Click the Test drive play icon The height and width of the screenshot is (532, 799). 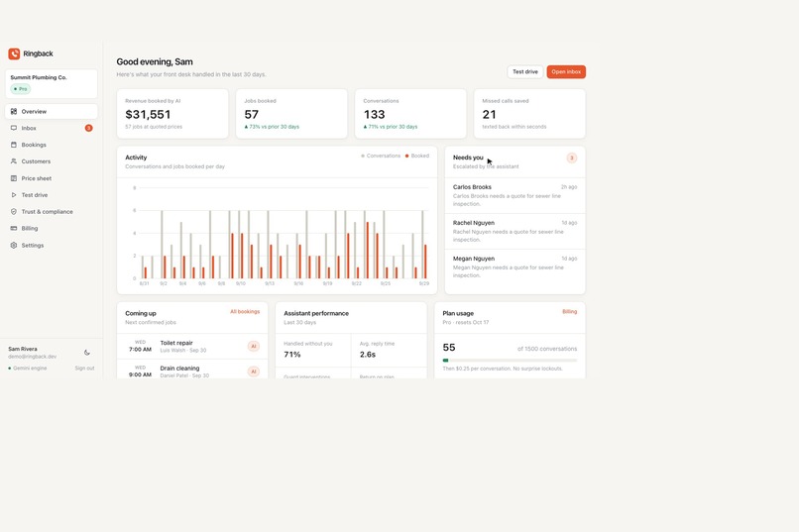click(x=14, y=195)
